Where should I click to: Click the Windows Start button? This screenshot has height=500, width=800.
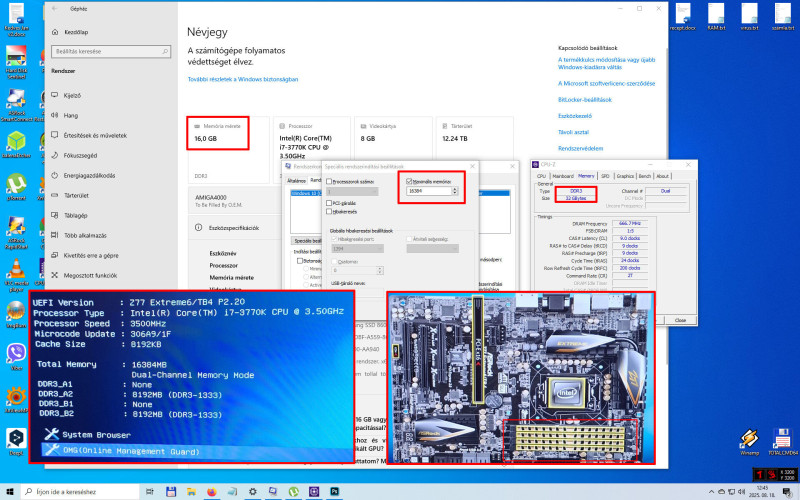(x=10, y=492)
